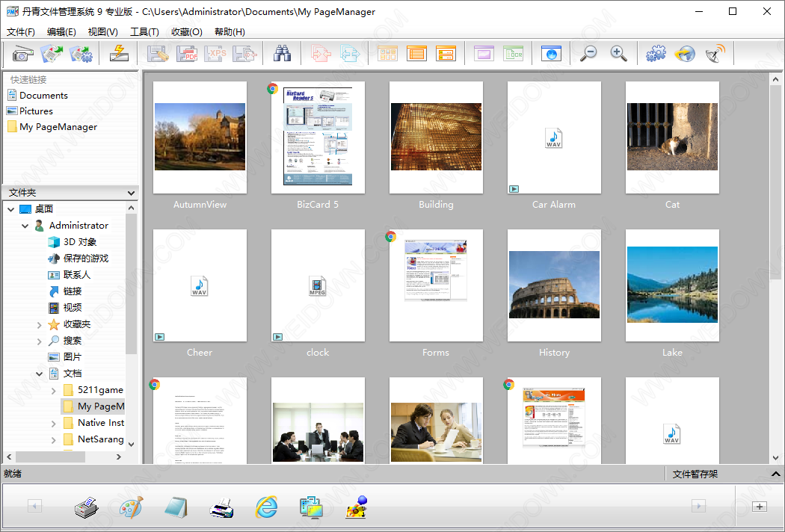This screenshot has height=532, width=785.
Task: Click the binoculars search icon in toolbar
Action: point(282,53)
